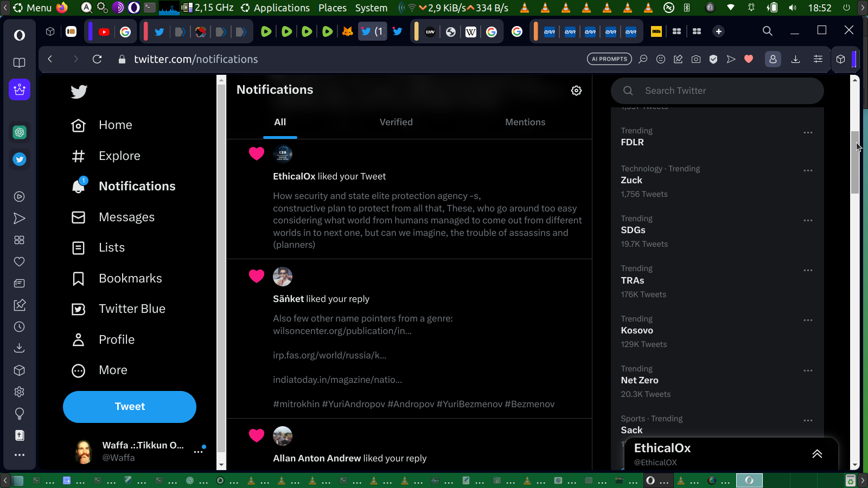Screen dimensions: 868x488
Task: Open Twitter Blue in navigation
Action: (118, 309)
